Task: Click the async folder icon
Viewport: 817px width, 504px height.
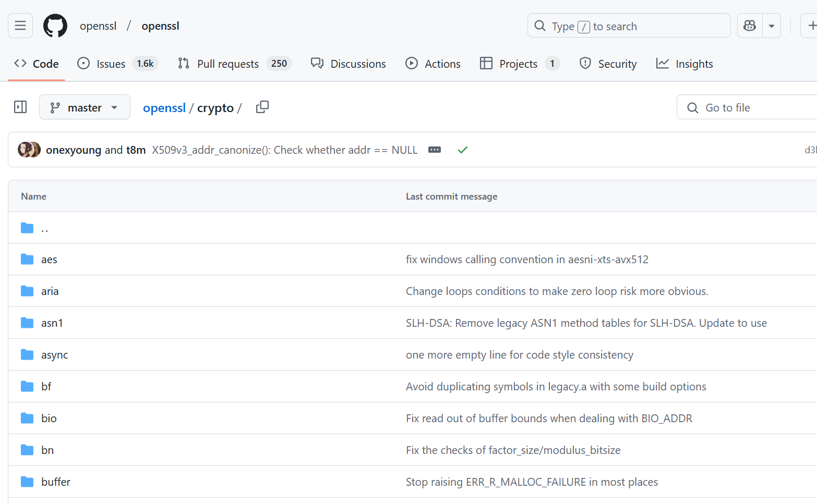Action: click(x=27, y=354)
